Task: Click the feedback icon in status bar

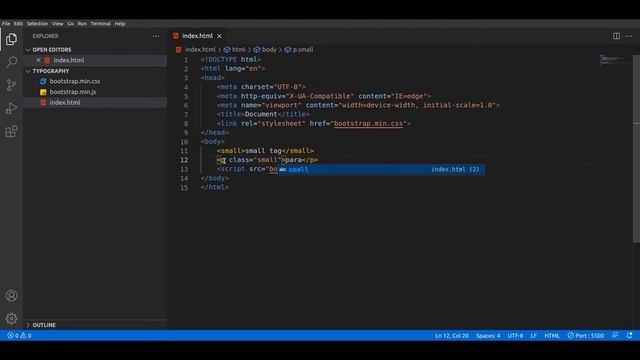Action: click(615, 336)
